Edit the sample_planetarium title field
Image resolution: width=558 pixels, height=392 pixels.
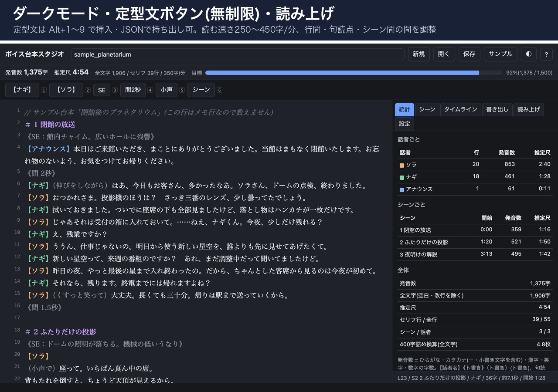tap(238, 54)
